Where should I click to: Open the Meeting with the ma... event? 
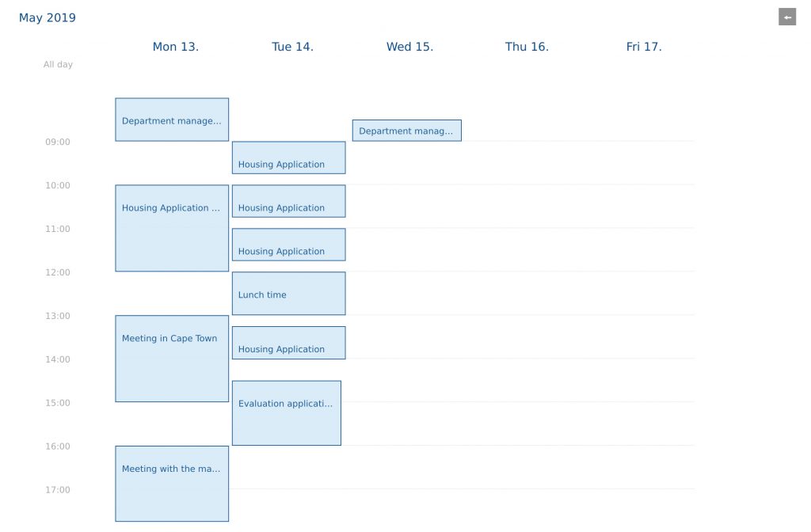click(x=172, y=484)
